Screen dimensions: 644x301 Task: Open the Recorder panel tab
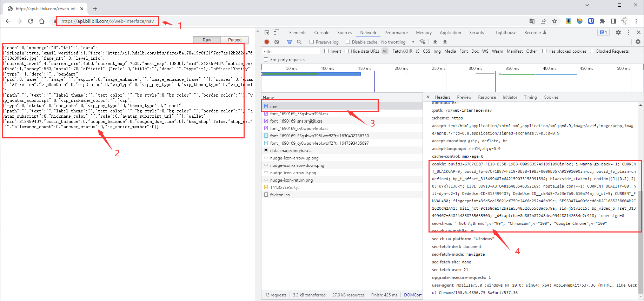(x=535, y=32)
